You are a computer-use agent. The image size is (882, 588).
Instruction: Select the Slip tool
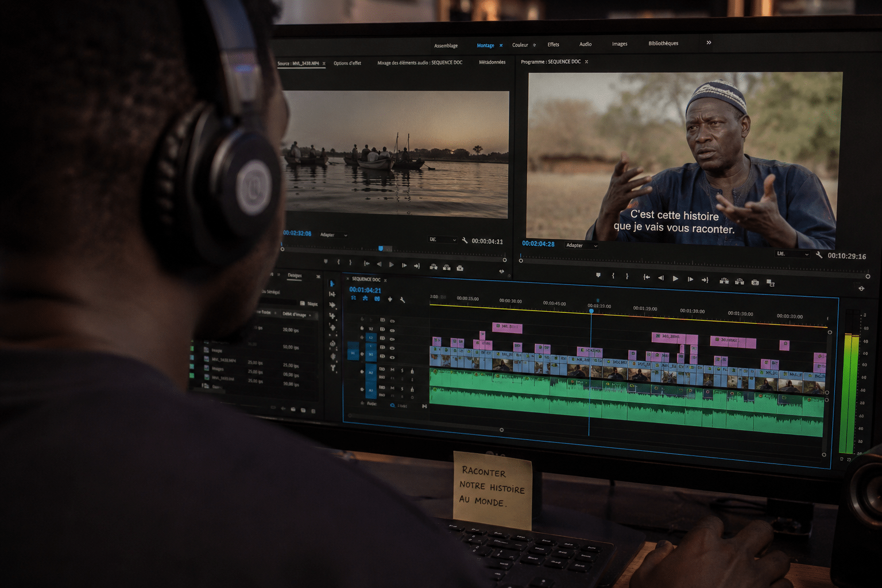click(x=332, y=327)
